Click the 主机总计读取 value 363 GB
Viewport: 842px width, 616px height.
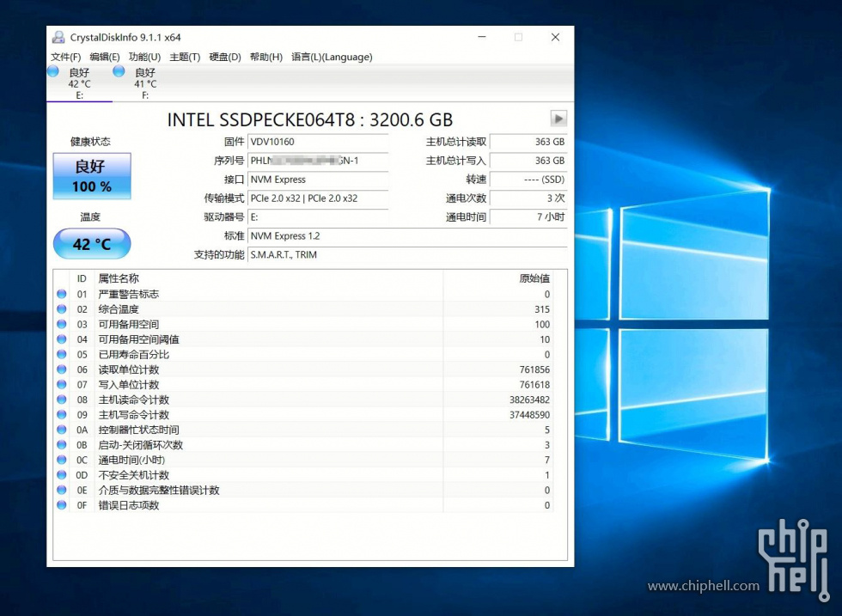coord(529,142)
